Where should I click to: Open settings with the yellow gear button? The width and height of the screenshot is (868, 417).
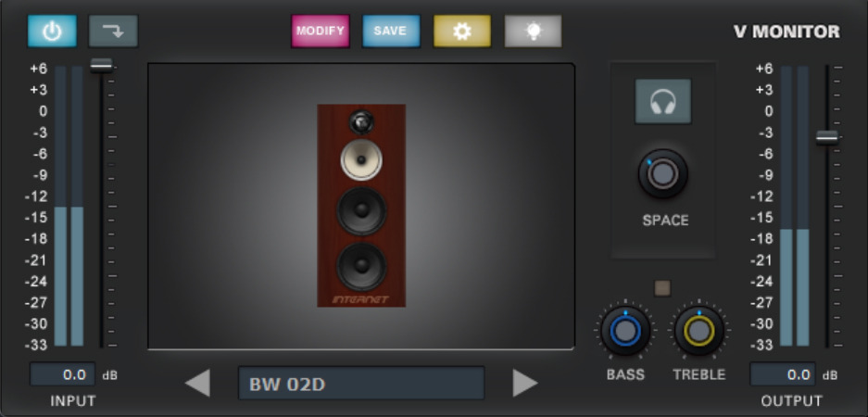tap(462, 31)
